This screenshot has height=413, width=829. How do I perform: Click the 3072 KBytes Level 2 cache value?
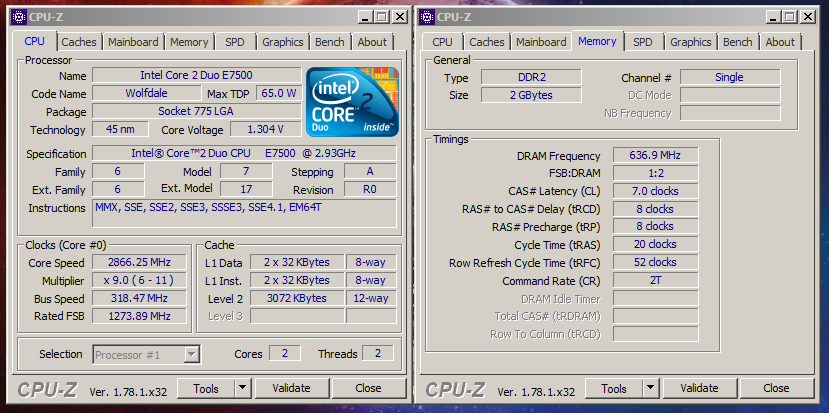click(x=297, y=298)
